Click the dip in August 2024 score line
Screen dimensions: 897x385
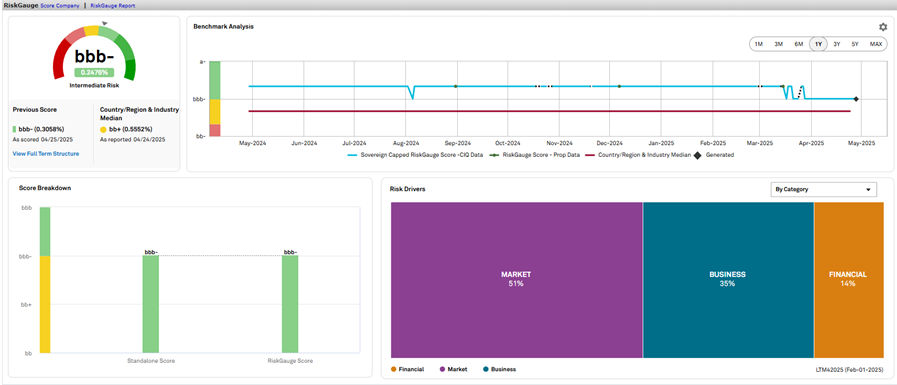[x=412, y=97]
